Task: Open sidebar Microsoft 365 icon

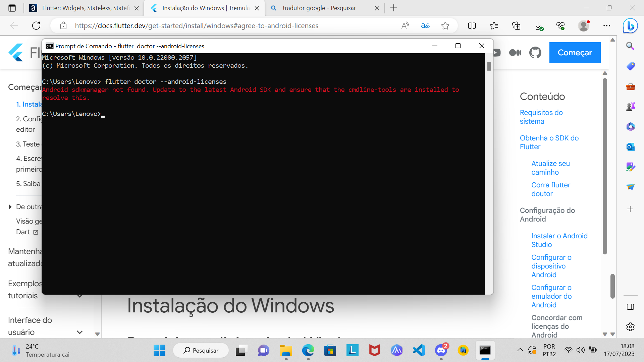Action: click(630, 127)
